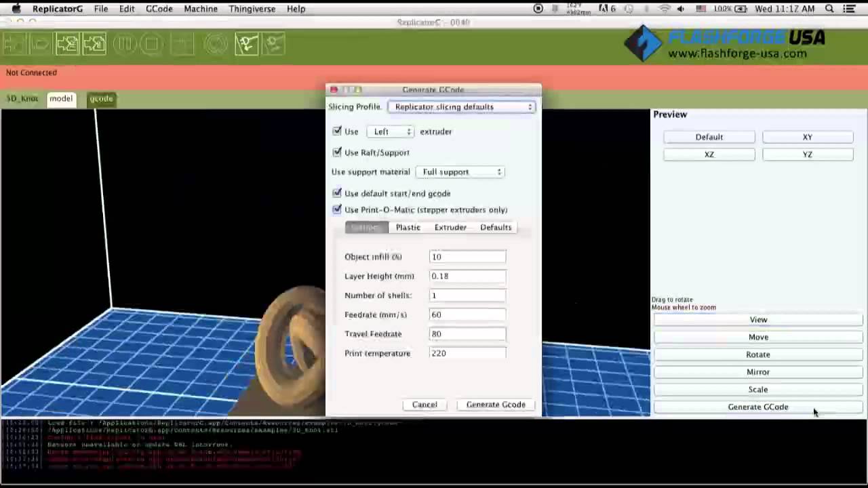This screenshot has height=488, width=868.
Task: Click Cancel in Generate GCode dialog
Action: pos(425,405)
